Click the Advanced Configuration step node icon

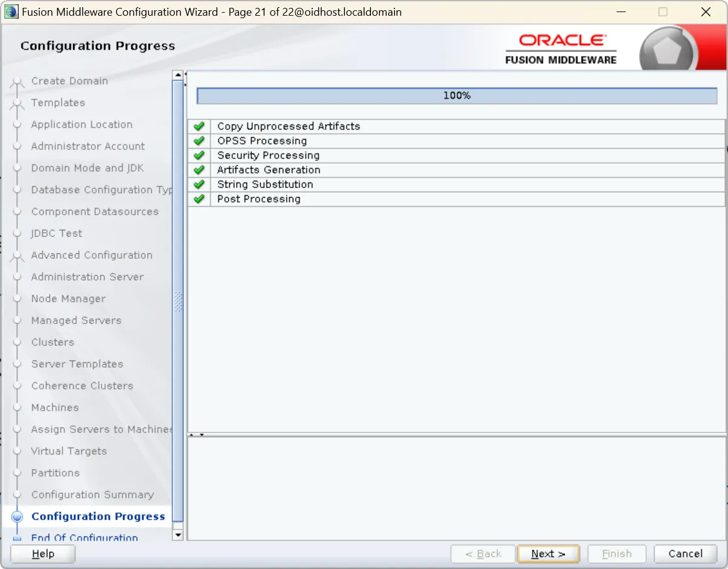(x=17, y=256)
